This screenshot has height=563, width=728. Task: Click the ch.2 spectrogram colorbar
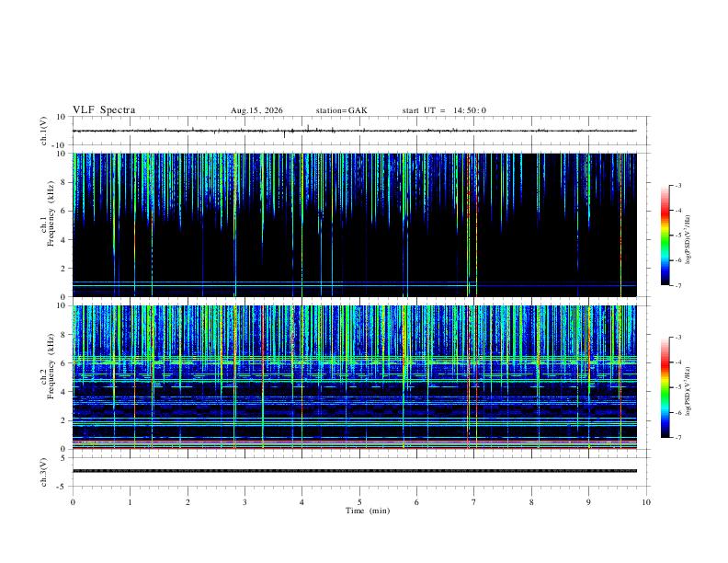pos(665,387)
